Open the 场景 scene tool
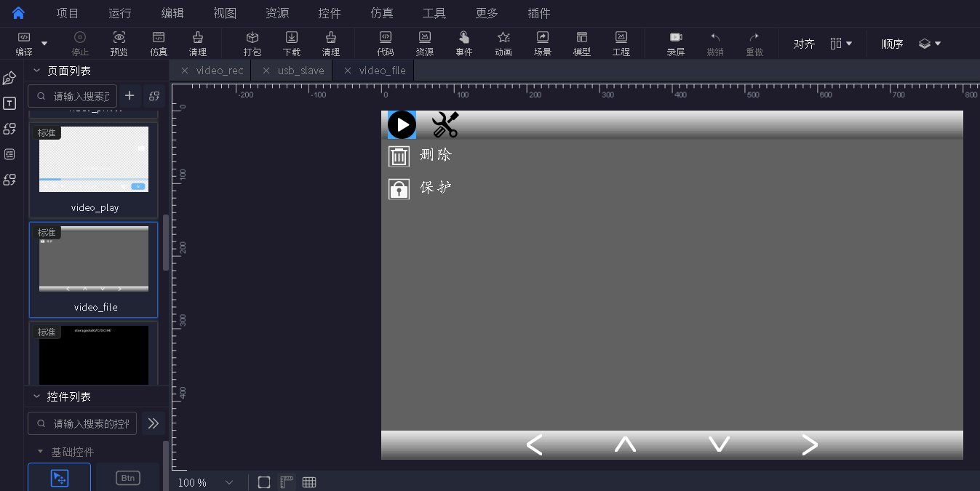980x491 pixels. tap(543, 44)
